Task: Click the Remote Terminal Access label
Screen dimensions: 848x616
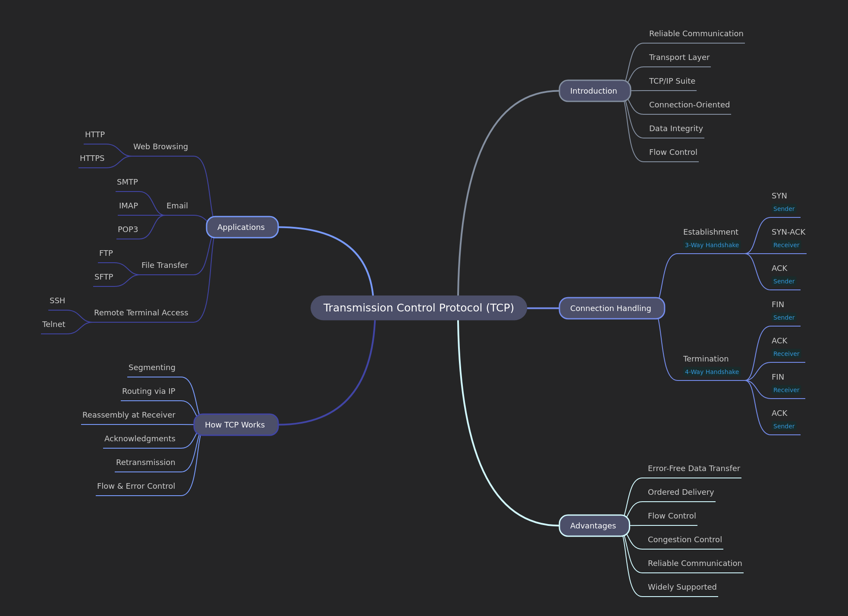Action: 141,313
